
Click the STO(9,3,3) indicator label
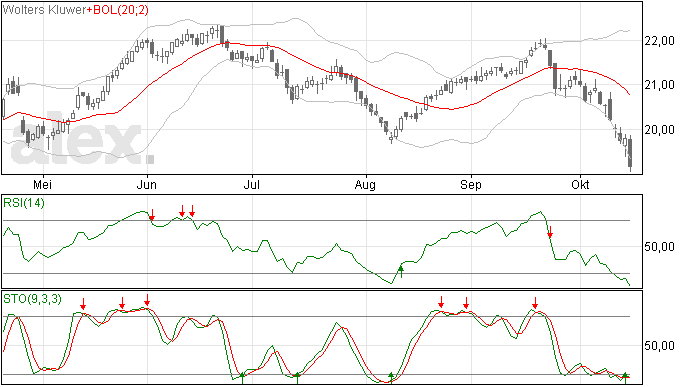(33, 299)
